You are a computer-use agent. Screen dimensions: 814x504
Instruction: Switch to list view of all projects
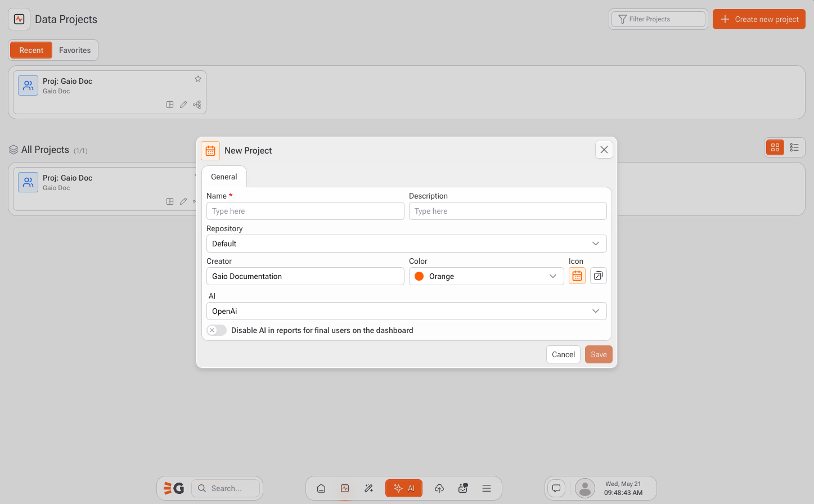point(794,147)
